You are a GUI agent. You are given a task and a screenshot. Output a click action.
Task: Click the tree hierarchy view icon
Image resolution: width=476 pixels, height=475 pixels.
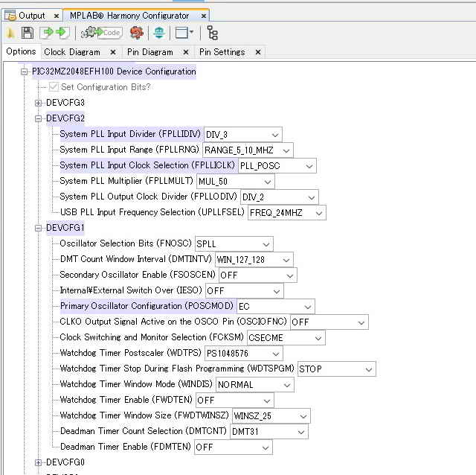coord(212,33)
